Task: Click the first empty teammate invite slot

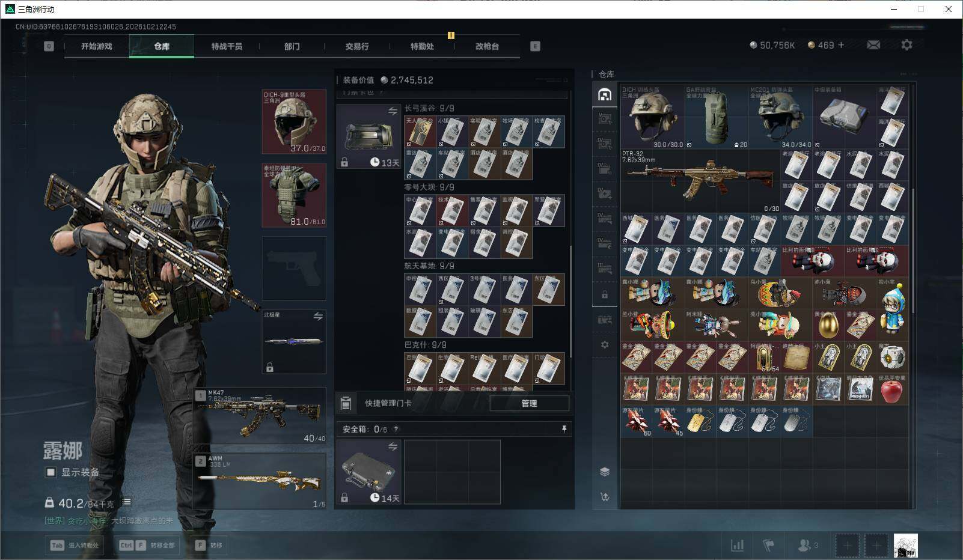Action: [847, 546]
